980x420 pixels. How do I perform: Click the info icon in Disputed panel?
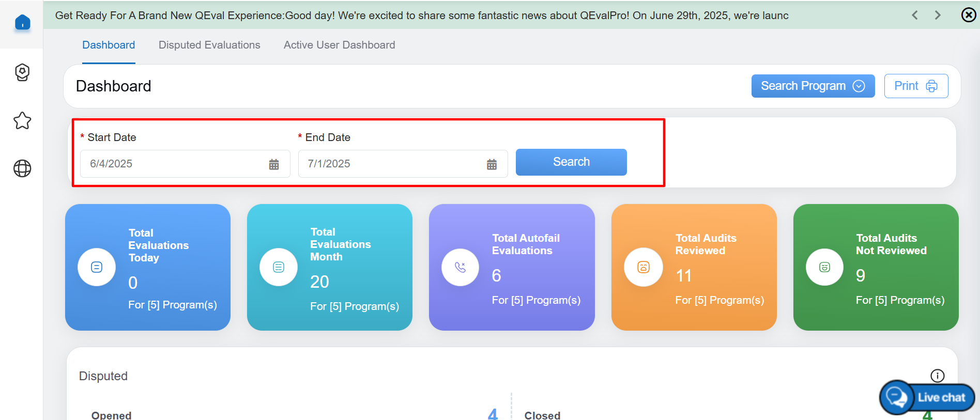[x=937, y=376]
